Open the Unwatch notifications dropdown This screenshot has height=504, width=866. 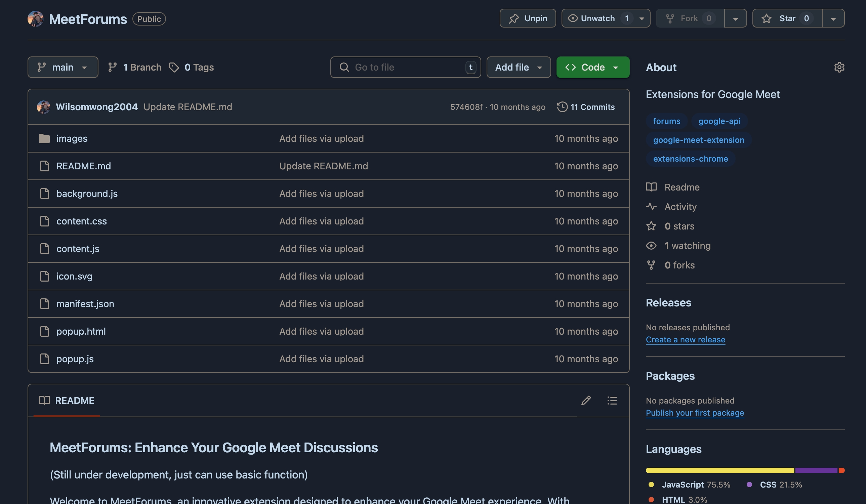click(x=606, y=18)
